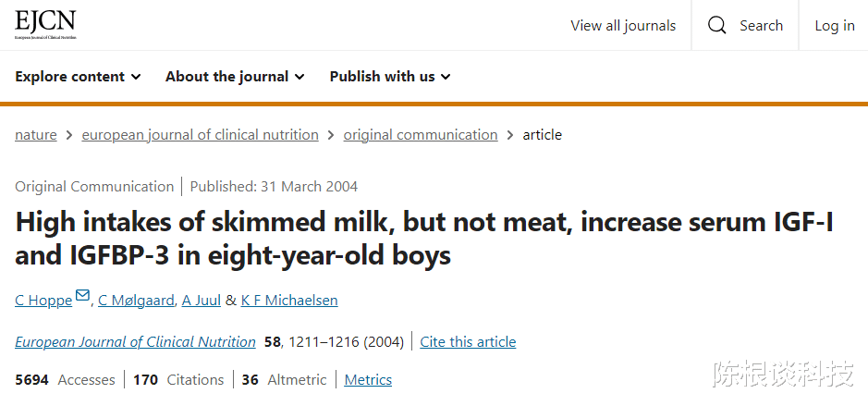Open View all journals
868x406 pixels.
click(623, 26)
